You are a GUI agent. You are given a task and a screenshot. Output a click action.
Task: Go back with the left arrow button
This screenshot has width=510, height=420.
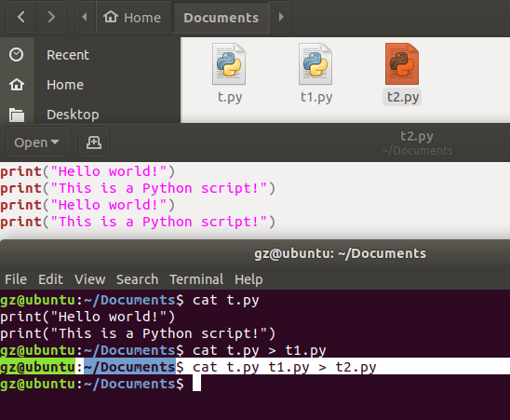pyautogui.click(x=21, y=18)
